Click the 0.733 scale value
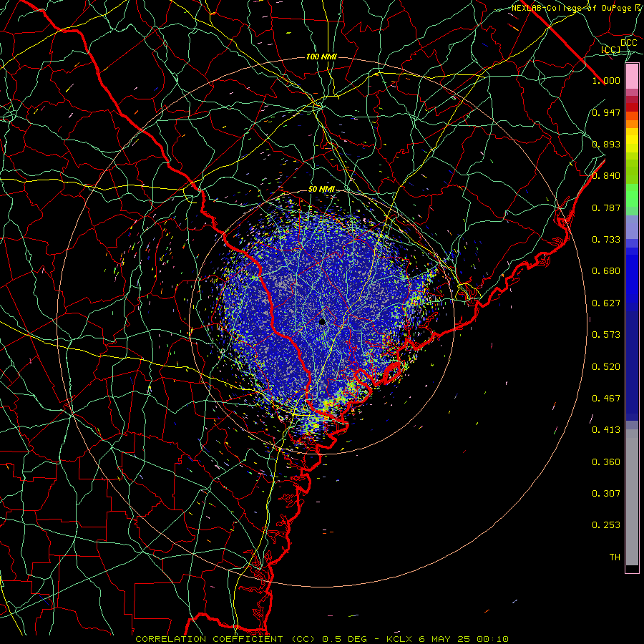The image size is (644, 644). click(x=606, y=240)
